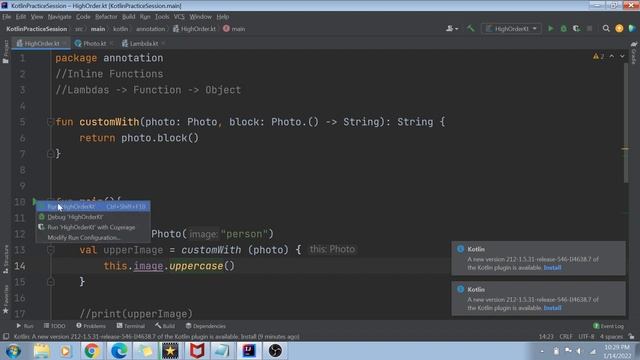Viewport: 640px width, 360px height.
Task: Open the Navigate menu
Action: tap(60, 17)
